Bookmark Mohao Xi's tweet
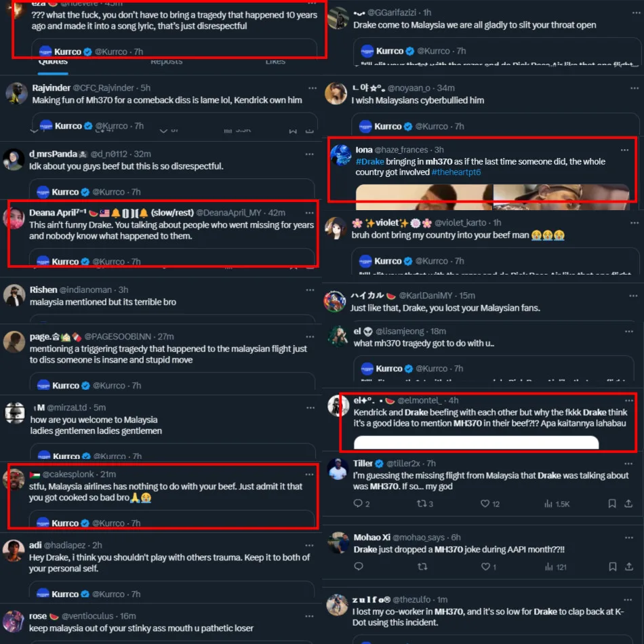 click(x=612, y=567)
